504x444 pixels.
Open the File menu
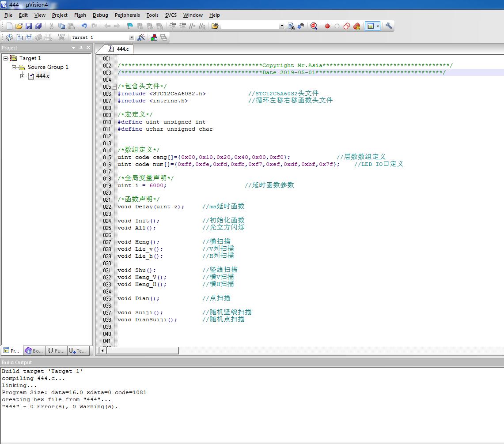point(8,15)
